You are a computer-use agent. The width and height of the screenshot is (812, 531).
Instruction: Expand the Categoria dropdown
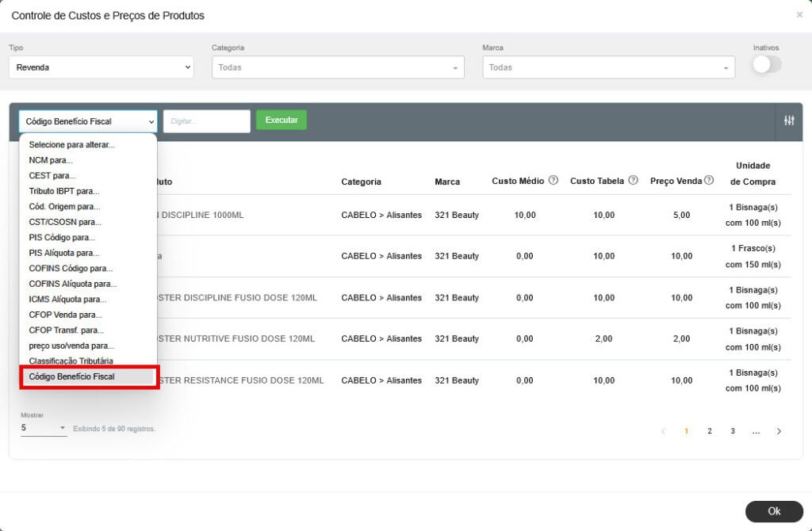click(x=338, y=67)
